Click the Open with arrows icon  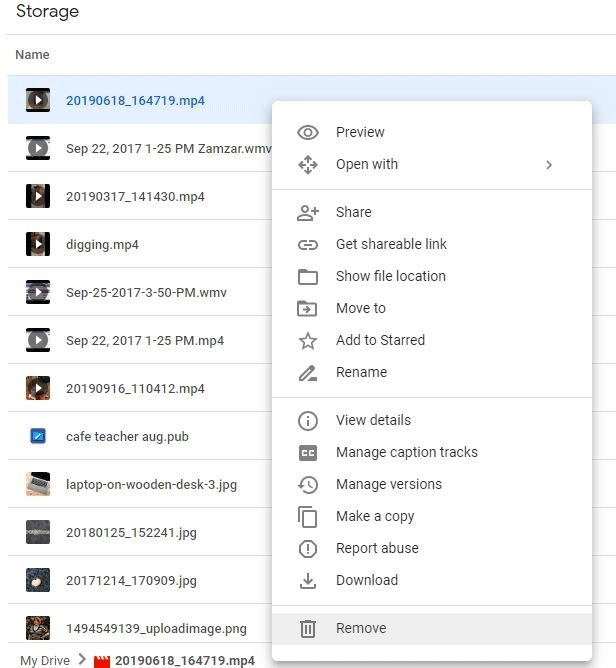click(x=308, y=164)
